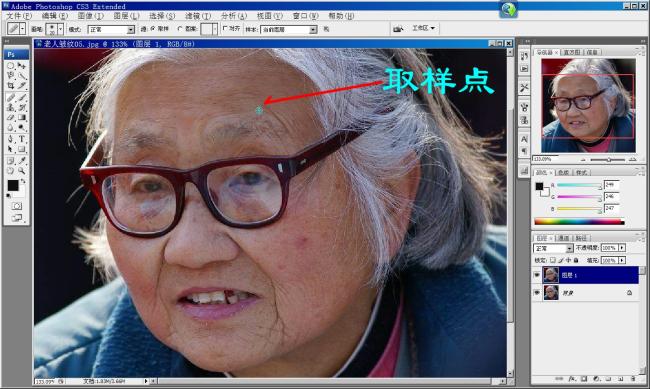Viewport: 650px width, 389px height.
Task: Open the brush size picker dropdown
Action: coord(61,29)
